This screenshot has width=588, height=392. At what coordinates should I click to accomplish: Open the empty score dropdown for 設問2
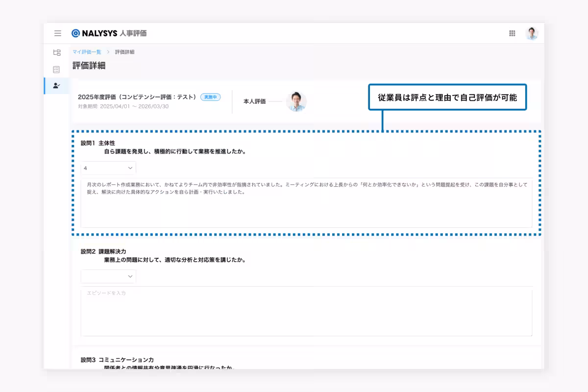point(108,276)
